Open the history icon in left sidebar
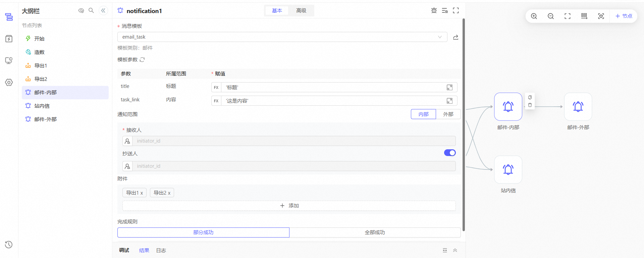644x258 pixels. tap(9, 245)
